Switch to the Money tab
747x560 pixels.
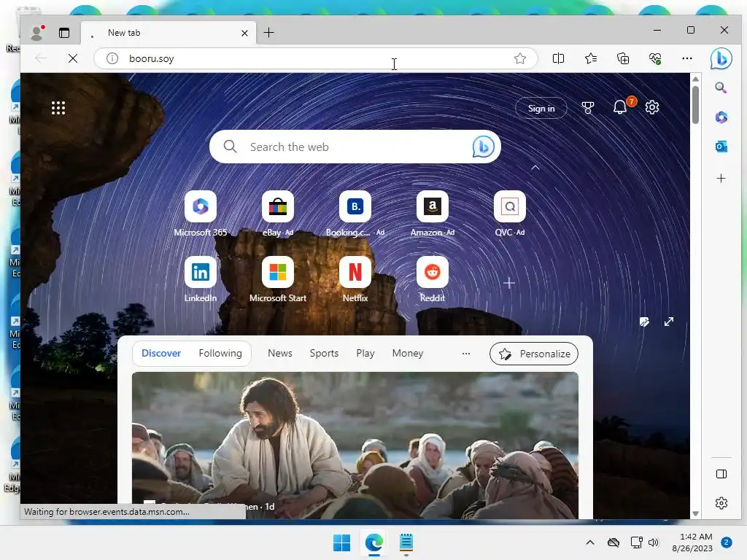[x=407, y=354]
